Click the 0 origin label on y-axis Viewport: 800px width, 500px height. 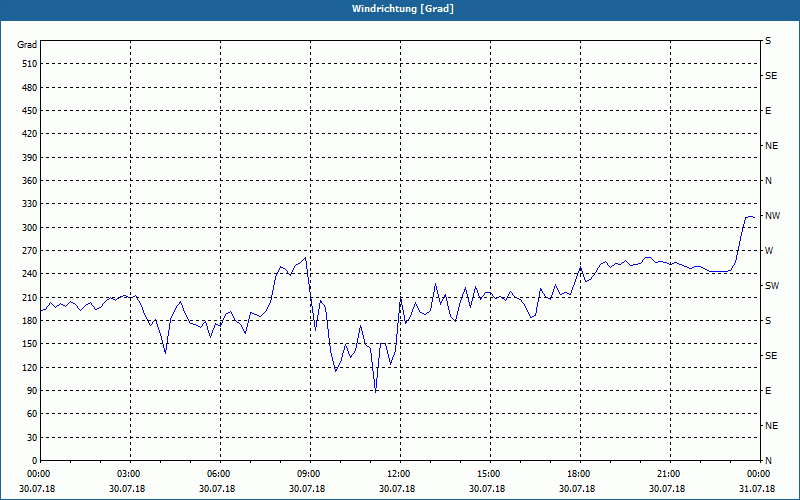(35, 461)
